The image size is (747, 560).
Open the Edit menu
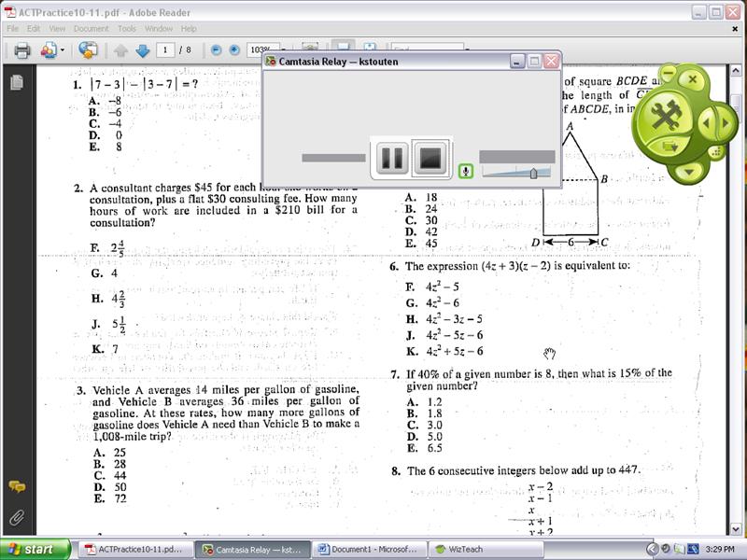click(x=34, y=29)
